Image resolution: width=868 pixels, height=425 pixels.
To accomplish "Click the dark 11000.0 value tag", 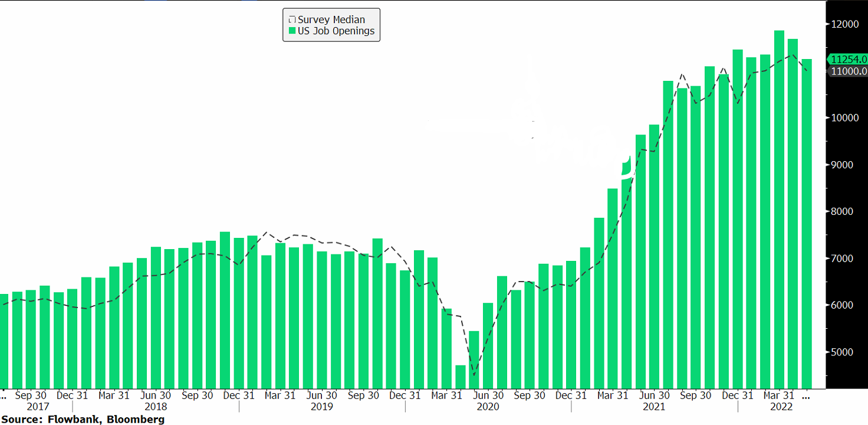I will pos(848,71).
